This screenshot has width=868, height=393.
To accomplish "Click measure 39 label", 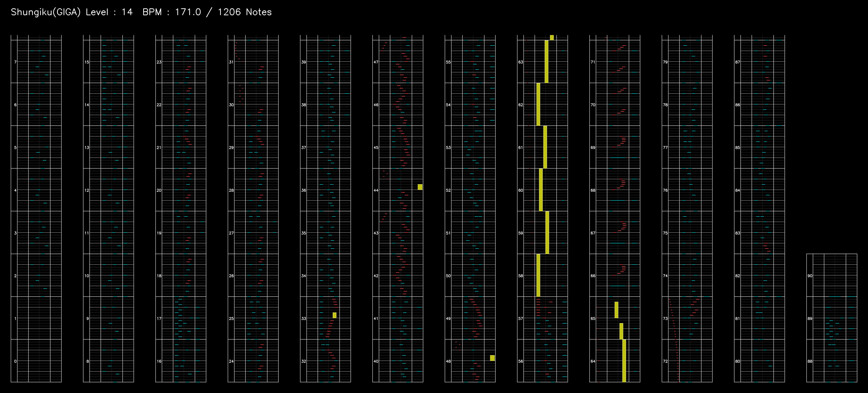I will (304, 62).
